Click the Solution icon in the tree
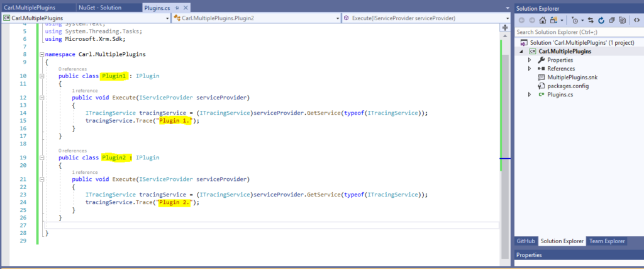 click(524, 43)
